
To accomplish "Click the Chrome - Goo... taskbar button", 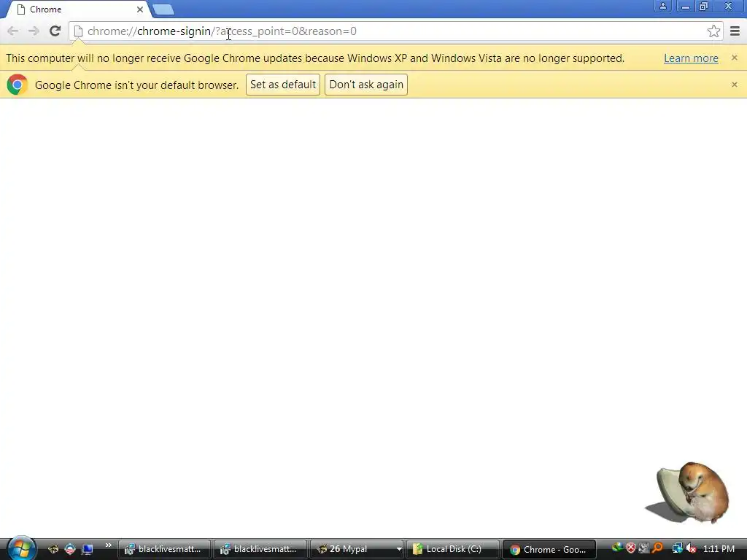I will coord(549,550).
